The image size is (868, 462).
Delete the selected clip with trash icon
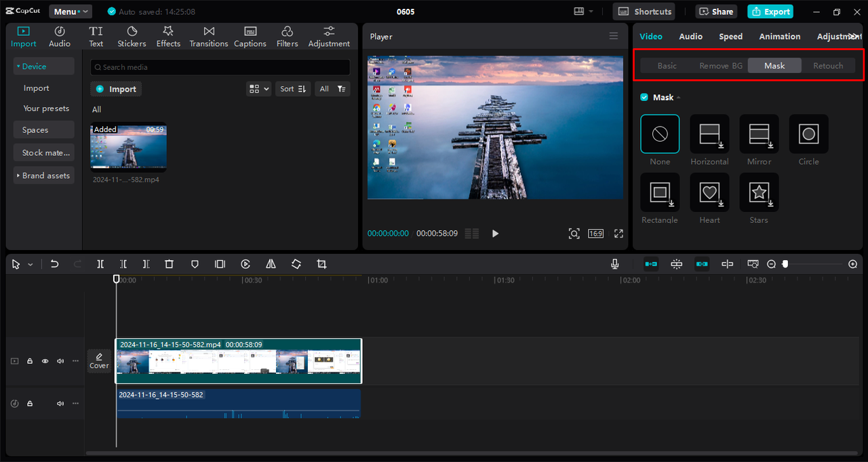click(x=170, y=264)
